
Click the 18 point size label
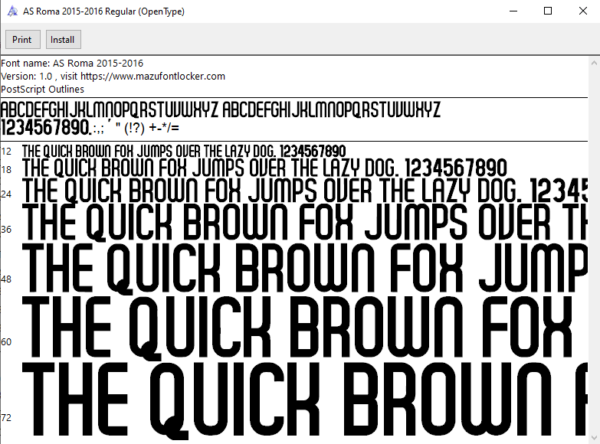tap(7, 170)
